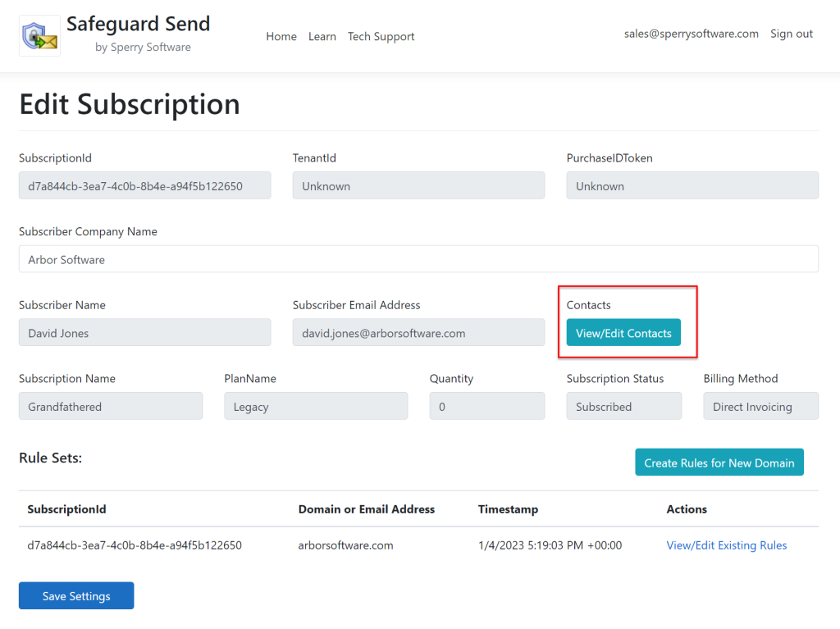
Task: Open the Home menu item
Action: (x=281, y=37)
